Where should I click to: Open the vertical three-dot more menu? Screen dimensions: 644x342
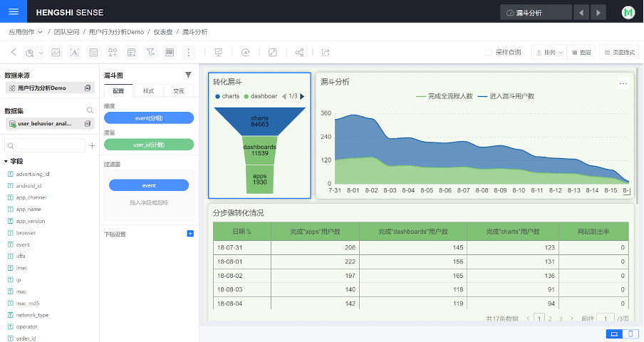(x=188, y=52)
